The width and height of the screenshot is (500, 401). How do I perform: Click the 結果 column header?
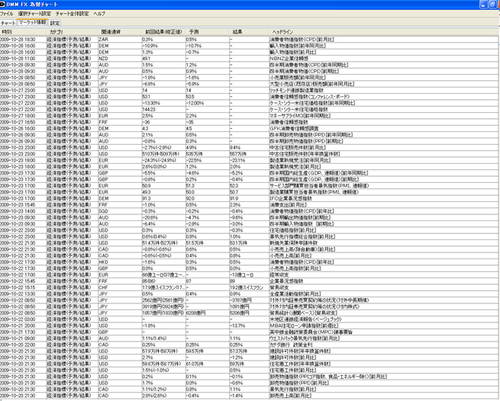(249, 32)
